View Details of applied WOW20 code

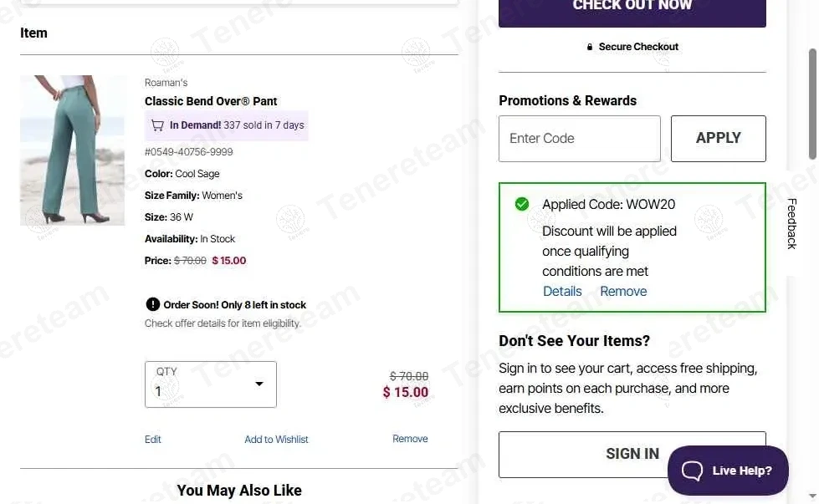click(562, 291)
